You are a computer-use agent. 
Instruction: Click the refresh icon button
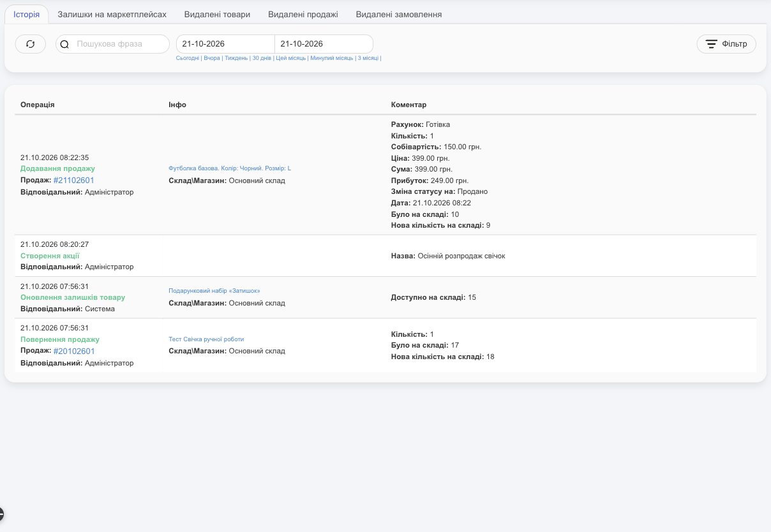tap(31, 44)
